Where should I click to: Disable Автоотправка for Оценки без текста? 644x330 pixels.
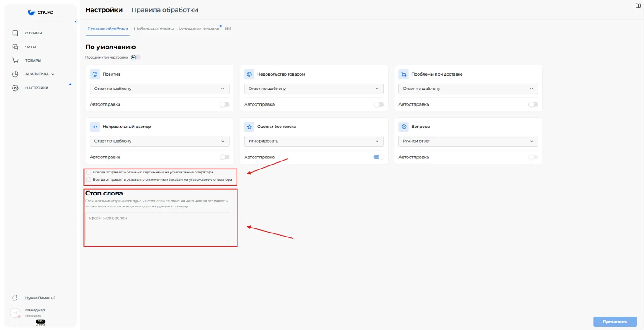pos(379,157)
